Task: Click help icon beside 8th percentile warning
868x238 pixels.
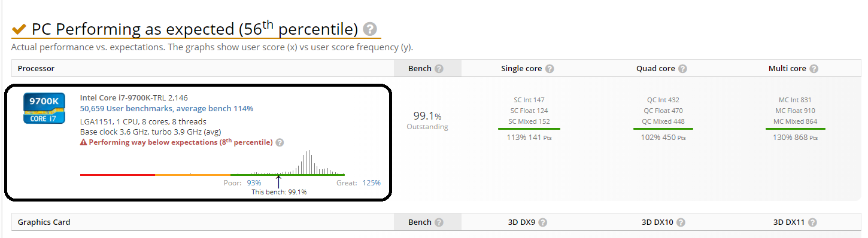Action: pos(280,143)
